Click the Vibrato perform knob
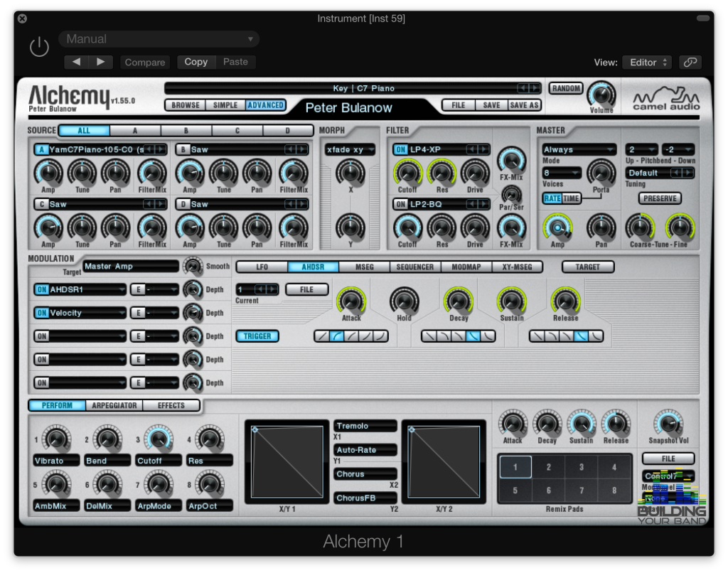Image resolution: width=728 pixels, height=573 pixels. tap(56, 439)
